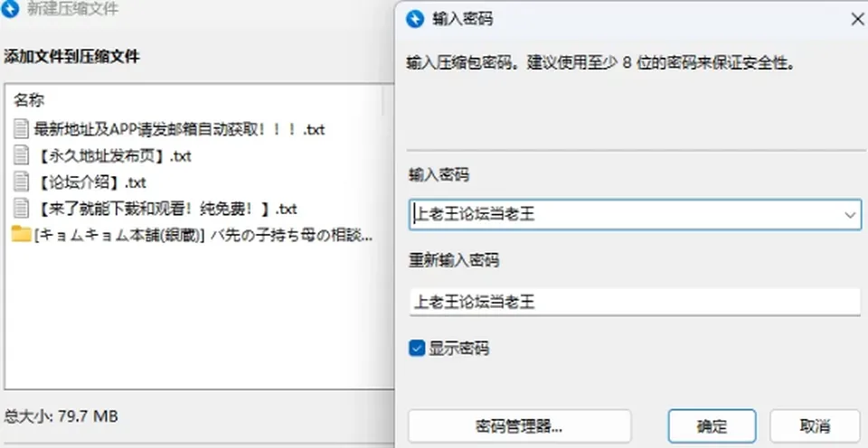Select the 【论坛介绍】.txt file name

point(91,182)
